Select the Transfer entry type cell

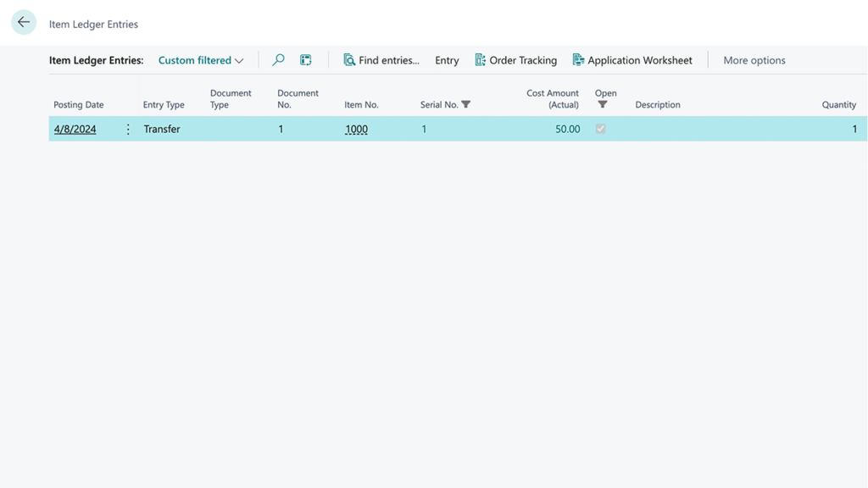click(x=162, y=129)
